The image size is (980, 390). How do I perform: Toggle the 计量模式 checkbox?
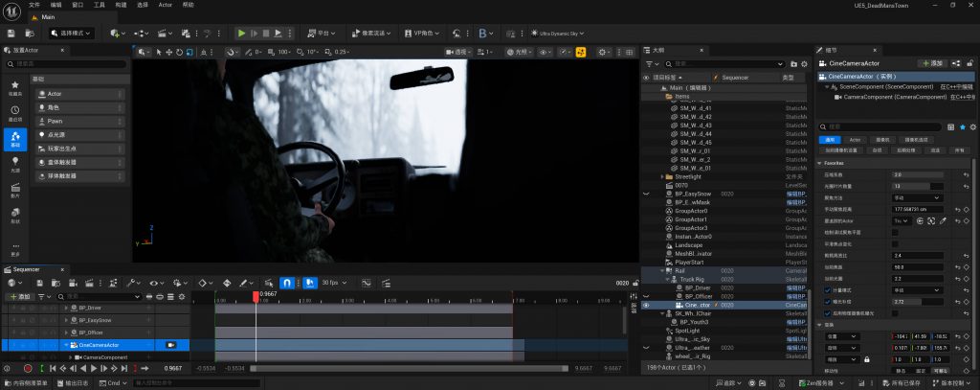(829, 288)
